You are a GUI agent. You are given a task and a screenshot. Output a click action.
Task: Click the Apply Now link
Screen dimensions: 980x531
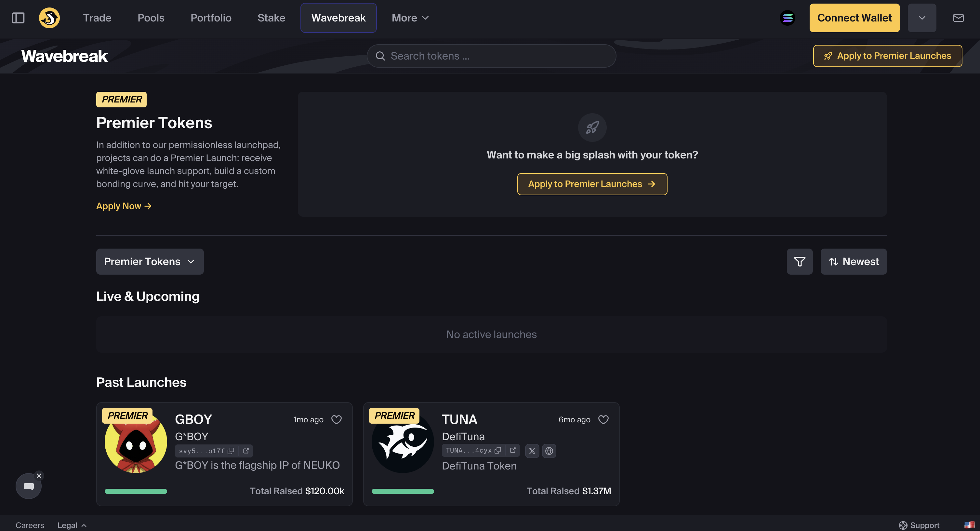click(x=124, y=206)
